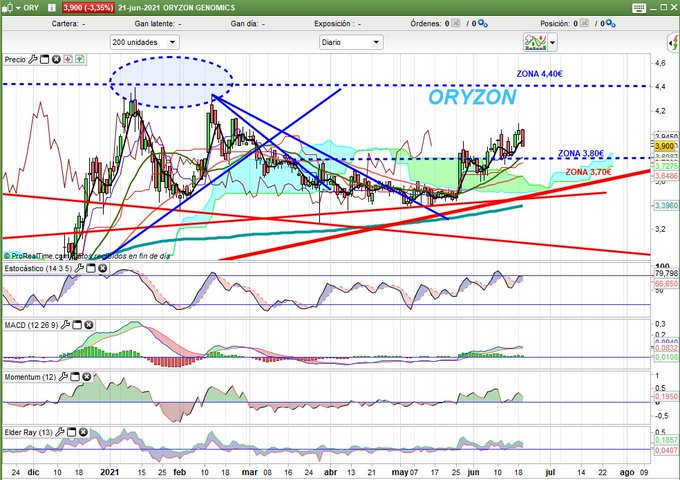Open the Diario timeframe dropdown

(351, 42)
